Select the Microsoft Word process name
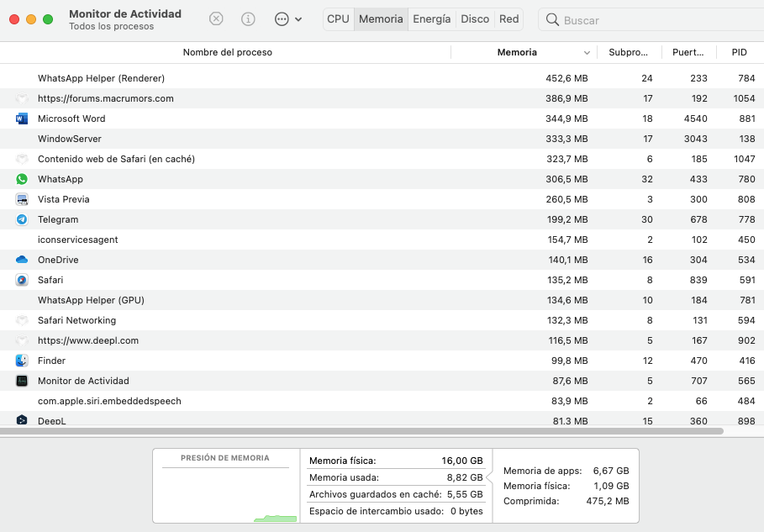764x532 pixels. point(71,119)
